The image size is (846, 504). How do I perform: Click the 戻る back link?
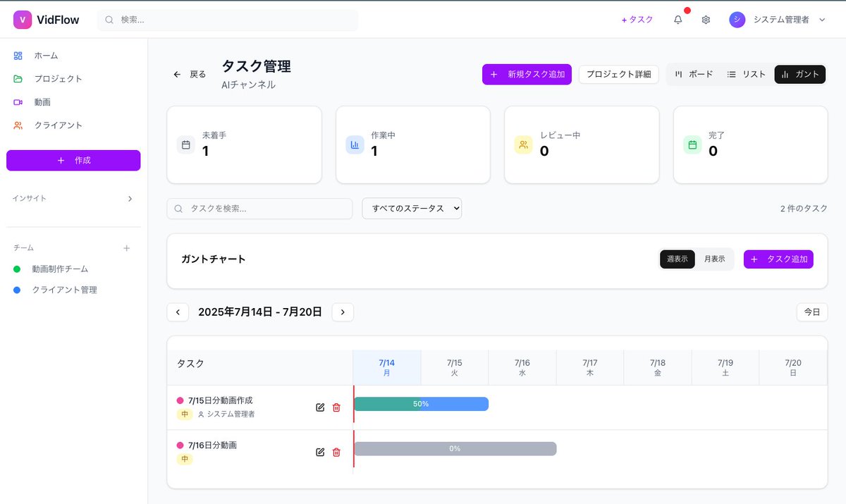[x=190, y=74]
